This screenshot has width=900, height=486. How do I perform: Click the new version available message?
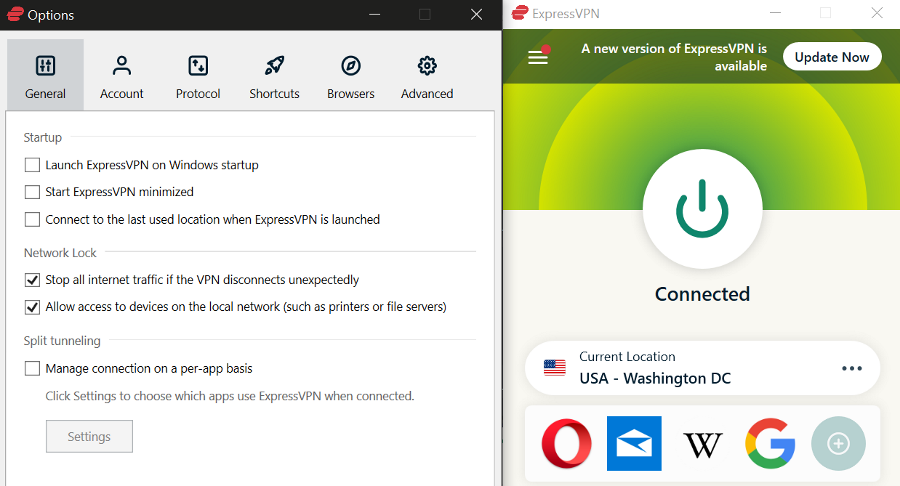point(674,57)
